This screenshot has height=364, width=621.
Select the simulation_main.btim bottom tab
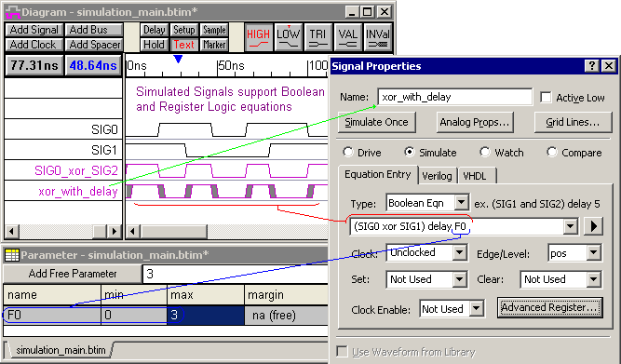click(61, 350)
